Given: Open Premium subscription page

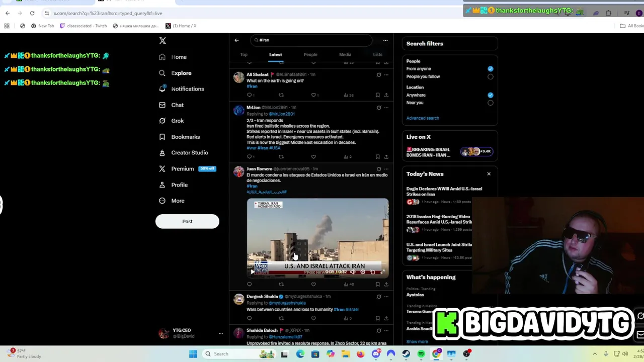Looking at the screenshot, I should coord(187,168).
